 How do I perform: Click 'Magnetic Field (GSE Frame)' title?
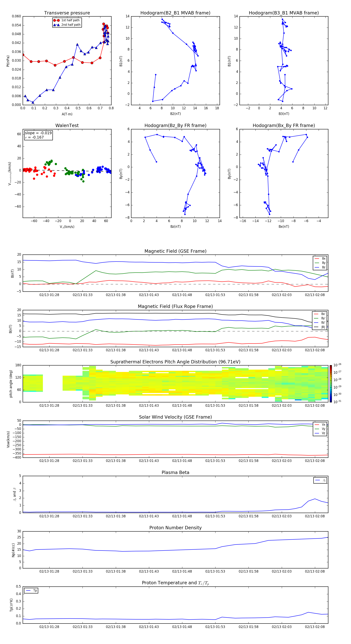tap(175, 251)
